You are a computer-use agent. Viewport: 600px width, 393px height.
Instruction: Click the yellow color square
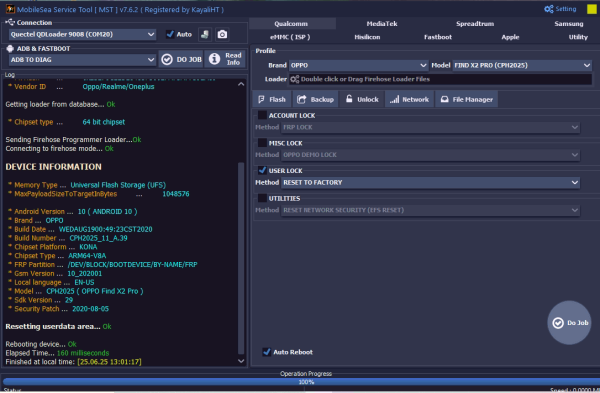coord(592,9)
